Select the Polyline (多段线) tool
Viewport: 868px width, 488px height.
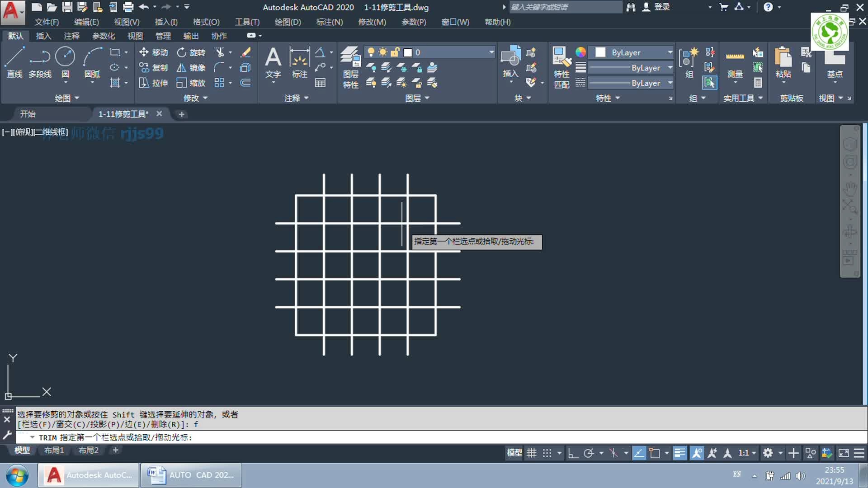pos(40,61)
